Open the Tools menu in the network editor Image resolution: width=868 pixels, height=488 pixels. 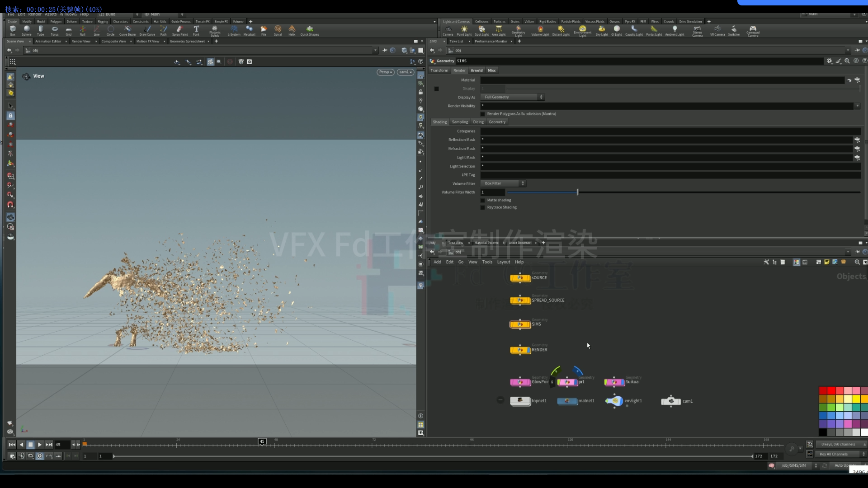click(x=487, y=262)
